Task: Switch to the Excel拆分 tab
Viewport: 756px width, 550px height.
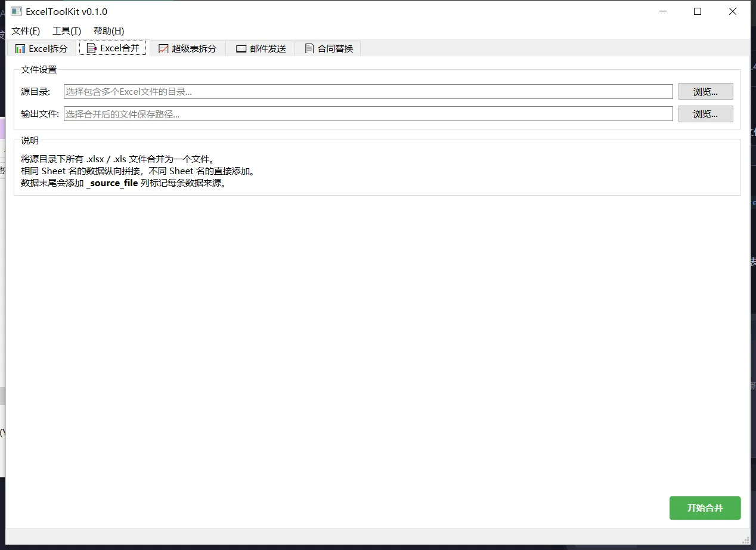Action: [x=42, y=48]
